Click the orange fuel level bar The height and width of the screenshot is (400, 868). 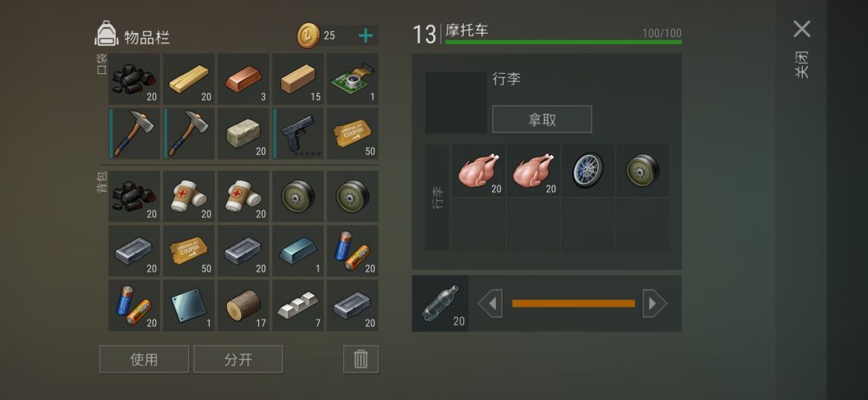tap(573, 303)
